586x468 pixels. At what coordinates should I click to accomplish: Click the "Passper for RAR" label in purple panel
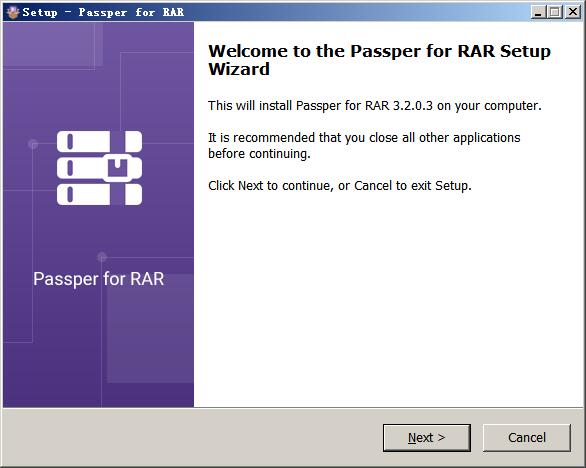99,279
